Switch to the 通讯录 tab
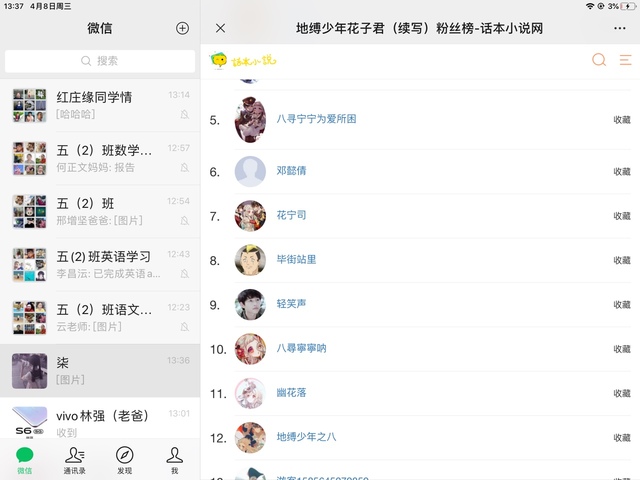This screenshot has width=640, height=480. pyautogui.click(x=75, y=460)
